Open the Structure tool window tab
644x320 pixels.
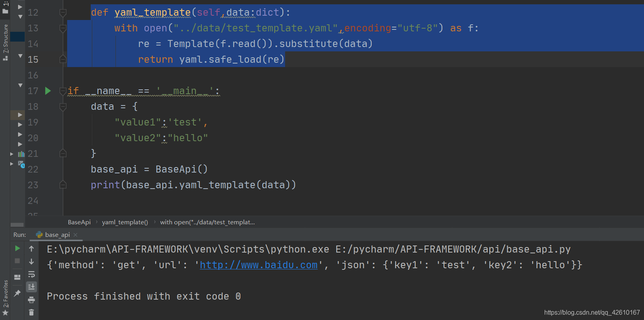click(x=5, y=38)
